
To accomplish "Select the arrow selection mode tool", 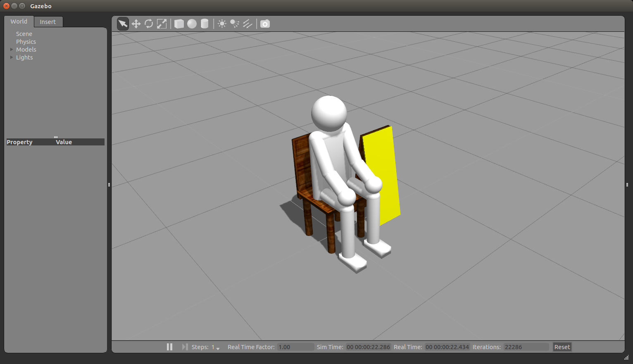I will point(123,24).
